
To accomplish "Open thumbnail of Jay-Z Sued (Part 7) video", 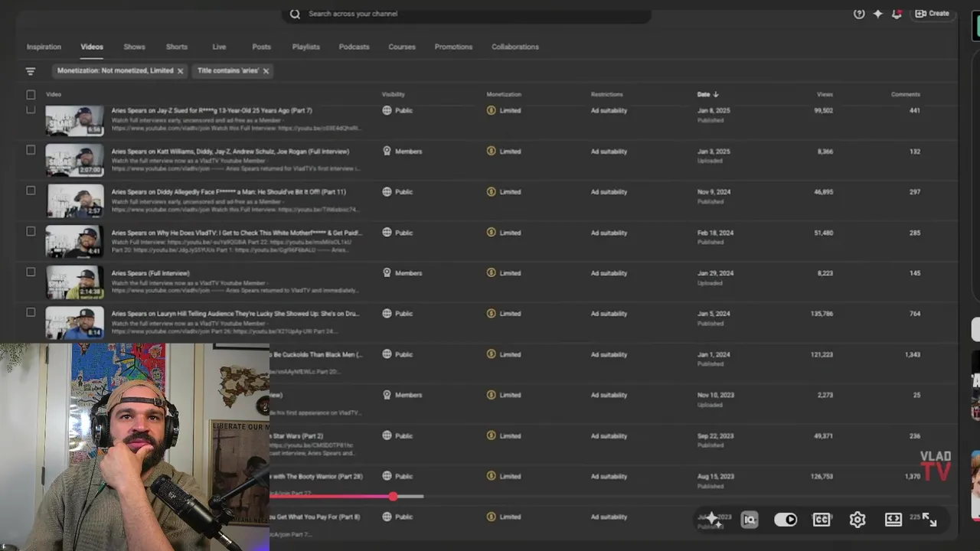I will pyautogui.click(x=74, y=120).
